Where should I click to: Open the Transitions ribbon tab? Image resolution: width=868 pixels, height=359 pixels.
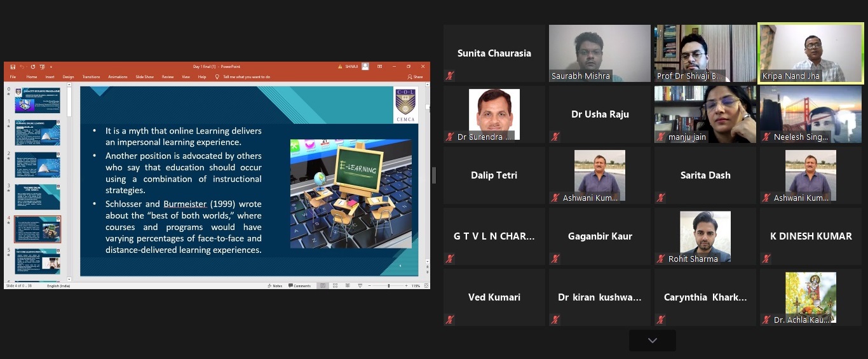tap(91, 77)
